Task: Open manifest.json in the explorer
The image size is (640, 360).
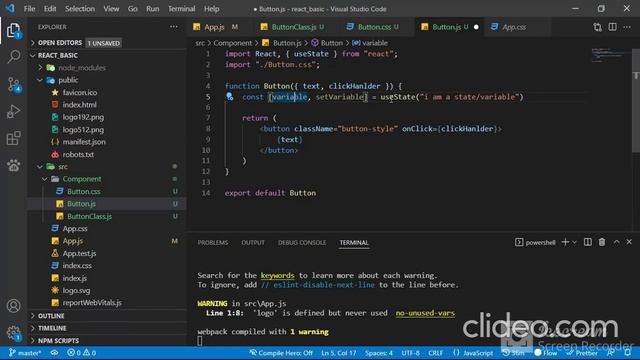Action: coord(84,142)
